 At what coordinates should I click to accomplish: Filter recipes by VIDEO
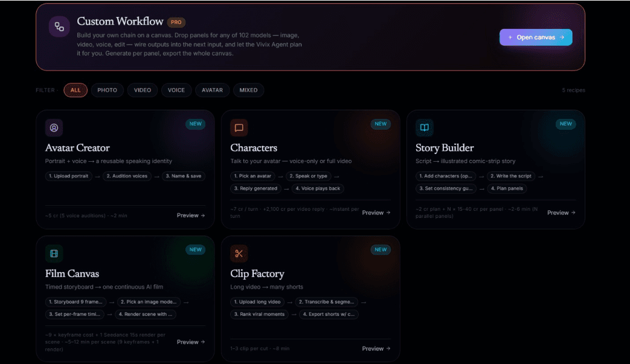coord(143,90)
